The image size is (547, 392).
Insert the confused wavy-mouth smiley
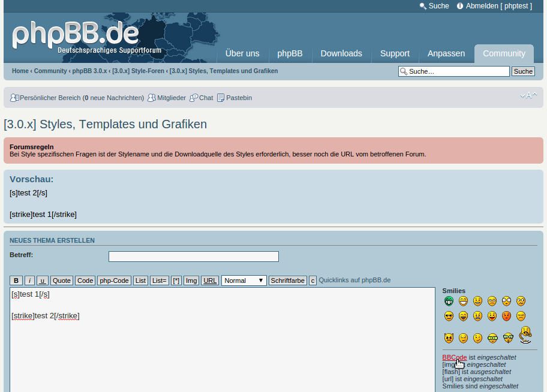[x=521, y=301]
